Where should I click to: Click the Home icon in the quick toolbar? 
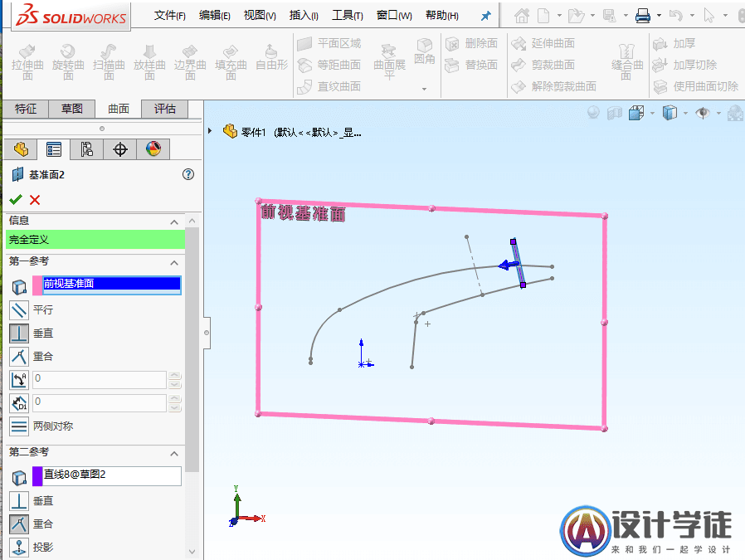coord(522,16)
